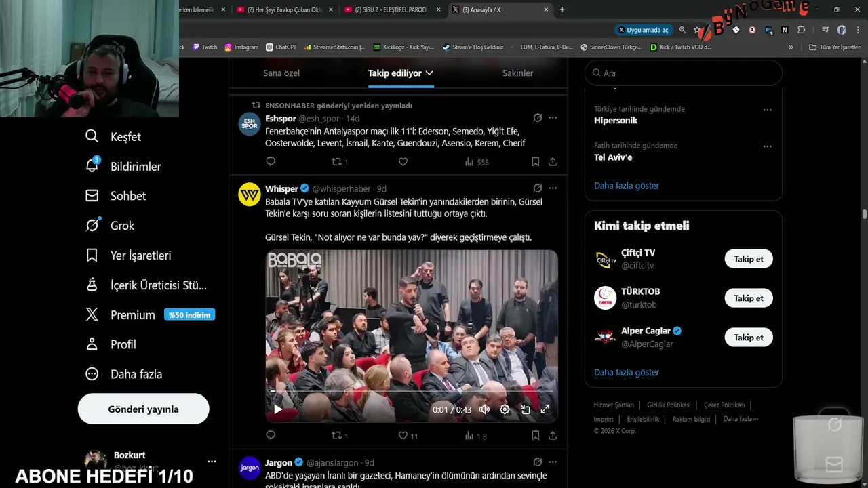Like the Eshspor post
Viewport: 868px width, 488px height.
403,162
